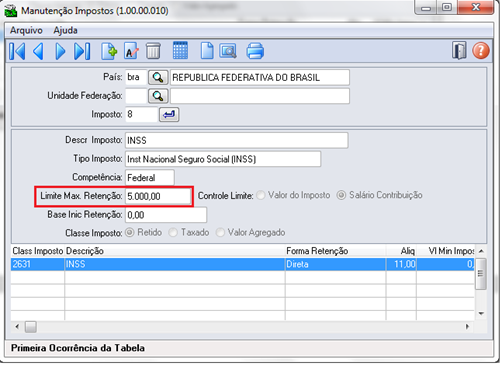Select Valor Agregado classe option
Image resolution: width=502 pixels, height=366 pixels.
click(220, 232)
